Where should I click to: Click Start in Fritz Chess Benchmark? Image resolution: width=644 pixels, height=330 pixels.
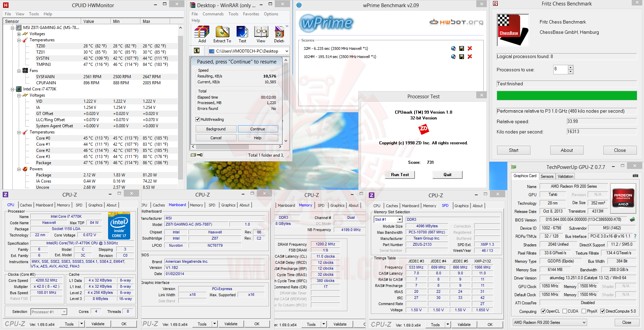pyautogui.click(x=513, y=150)
